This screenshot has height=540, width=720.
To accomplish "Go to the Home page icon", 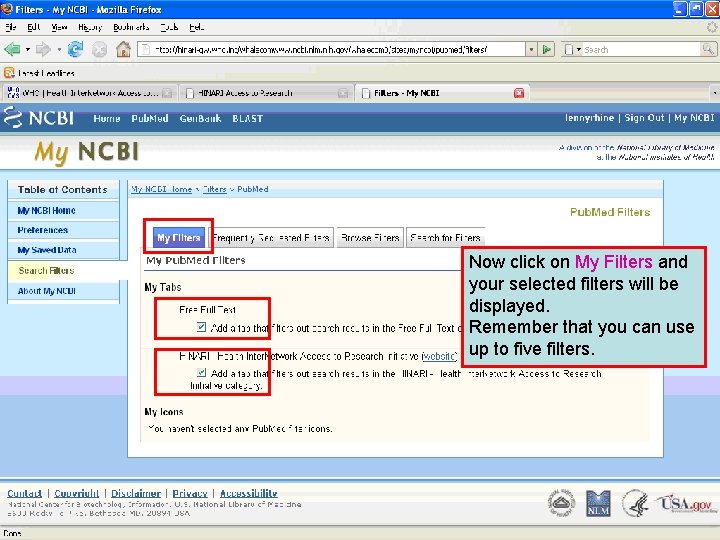I will coord(123,49).
